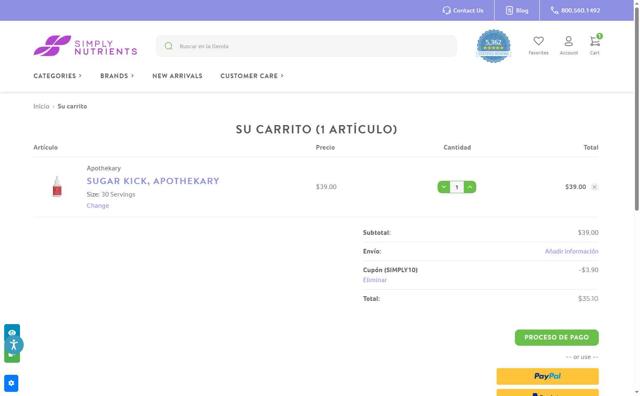Click the phone handset icon

554,11
